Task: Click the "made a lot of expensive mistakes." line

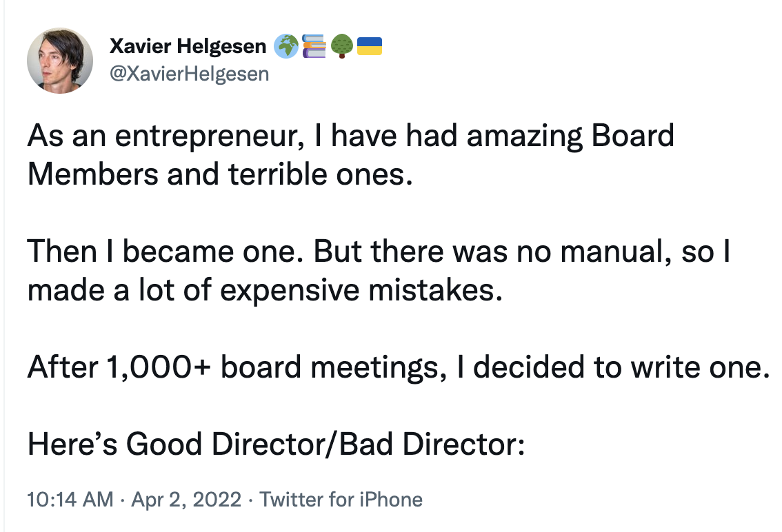Action: tap(261, 291)
